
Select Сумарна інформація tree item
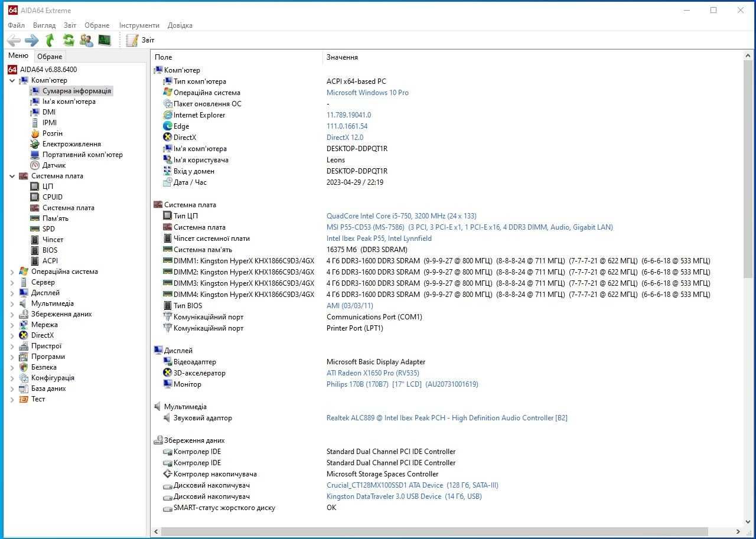[77, 91]
